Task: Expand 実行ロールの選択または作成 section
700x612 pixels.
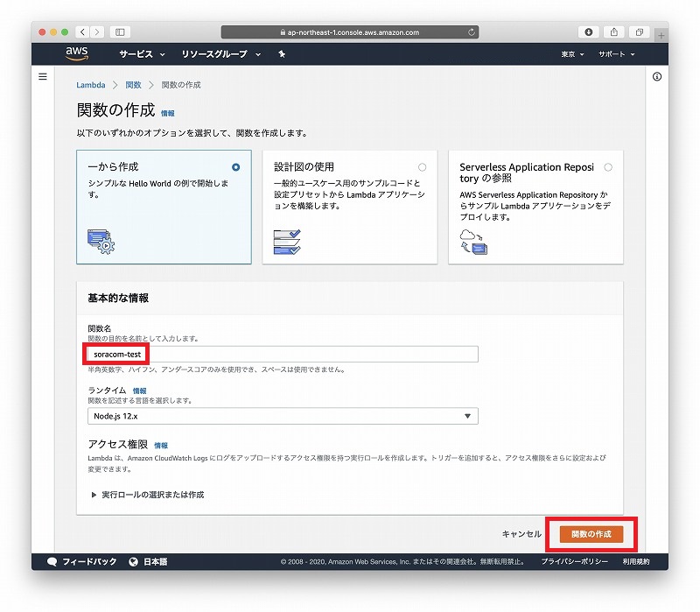Action: coord(148,495)
